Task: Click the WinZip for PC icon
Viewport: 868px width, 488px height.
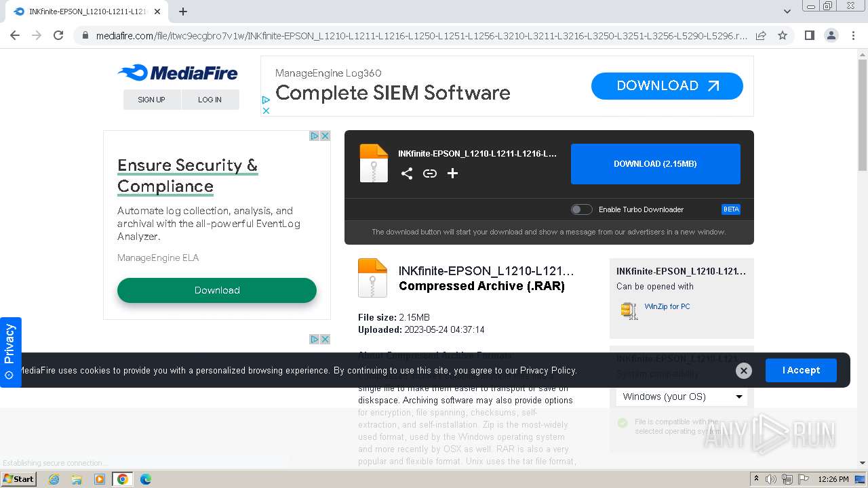Action: click(x=629, y=310)
